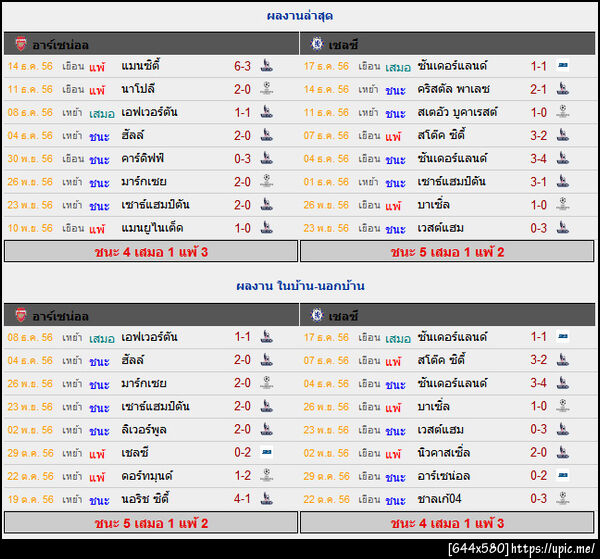
Task: Click opponent name แมนยูไนเต็ด
Action: click(152, 228)
